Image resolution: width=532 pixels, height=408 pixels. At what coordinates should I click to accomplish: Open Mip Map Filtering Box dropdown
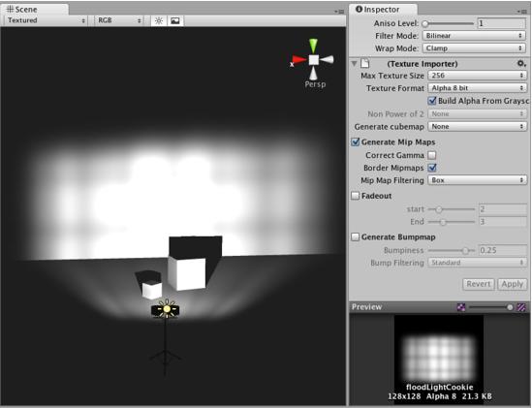pos(477,180)
